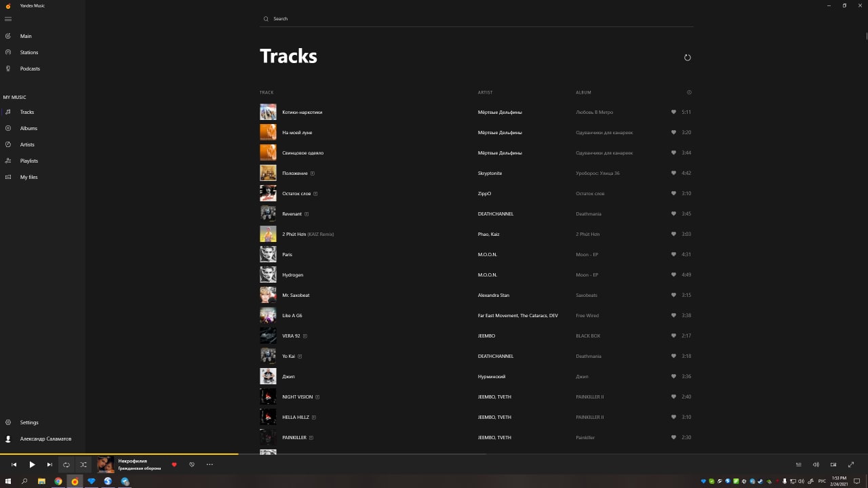Select the track title PAINKILLER
This screenshot has height=488, width=868.
click(294, 437)
